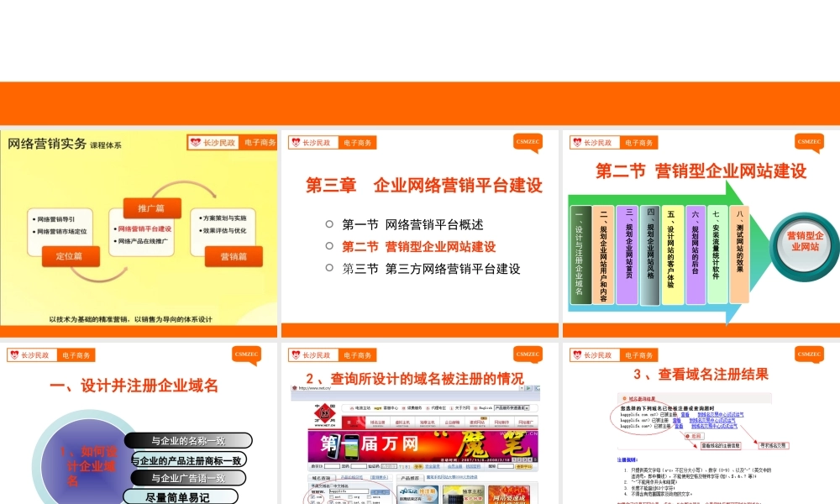The width and height of the screenshot is (840, 504).
Task: Click the 第三章 企业网络营销平台建设 title
Action: click(423, 186)
